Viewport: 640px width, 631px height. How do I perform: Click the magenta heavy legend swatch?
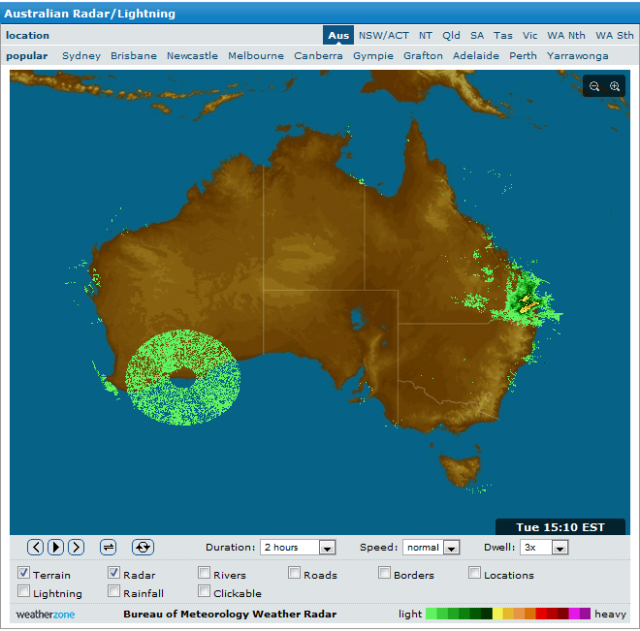click(x=574, y=613)
